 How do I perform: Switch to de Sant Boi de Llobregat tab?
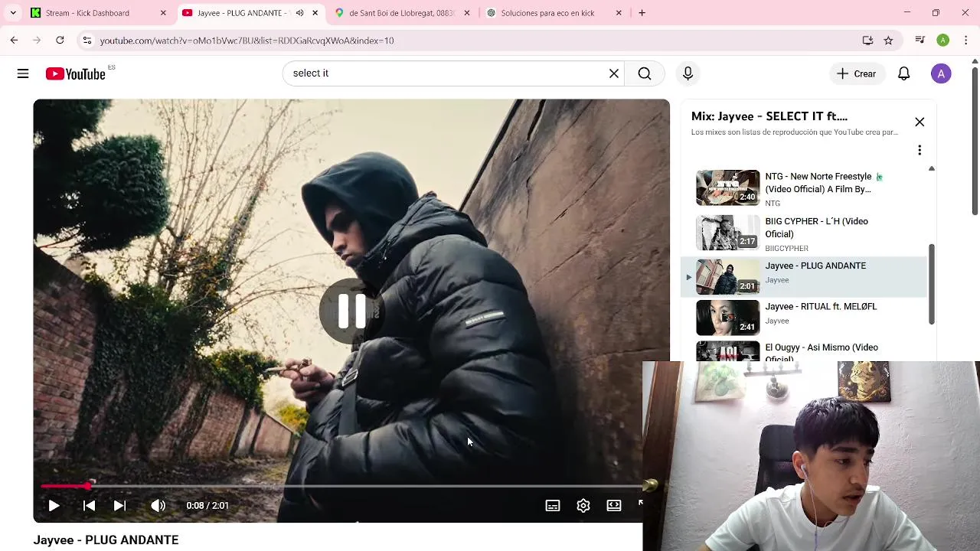click(x=401, y=13)
